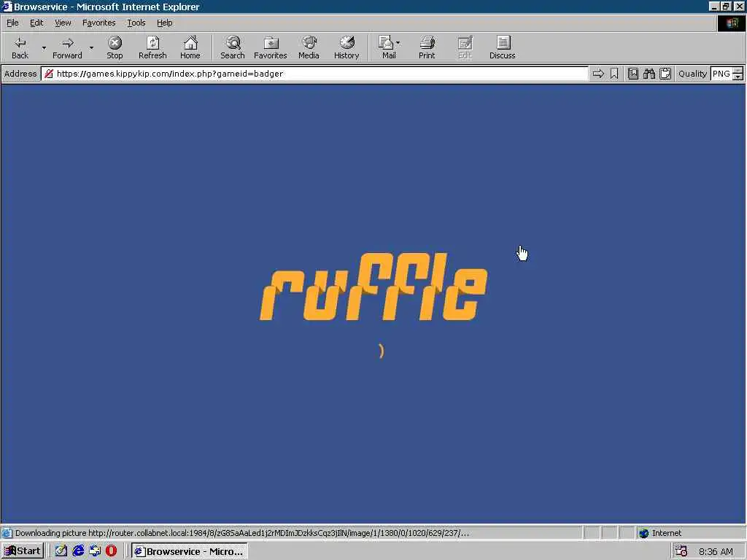Click the framed bookmark icon

click(x=633, y=74)
